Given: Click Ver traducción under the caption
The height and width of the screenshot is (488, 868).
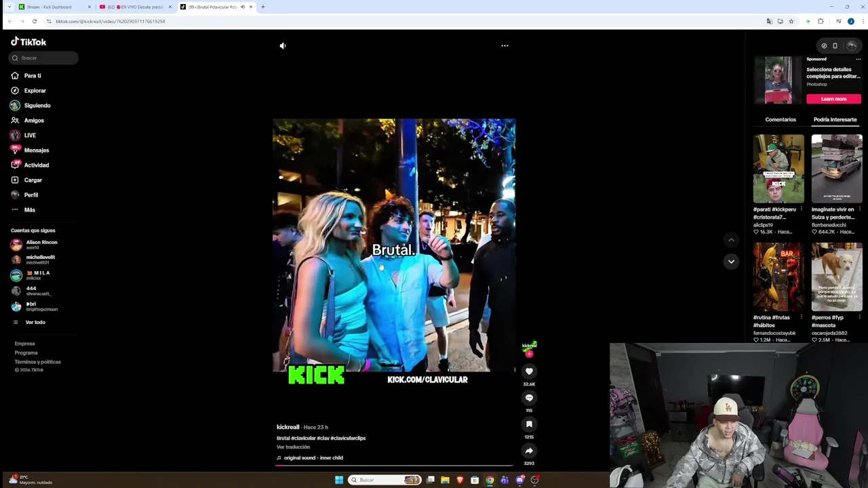Looking at the screenshot, I should point(293,447).
